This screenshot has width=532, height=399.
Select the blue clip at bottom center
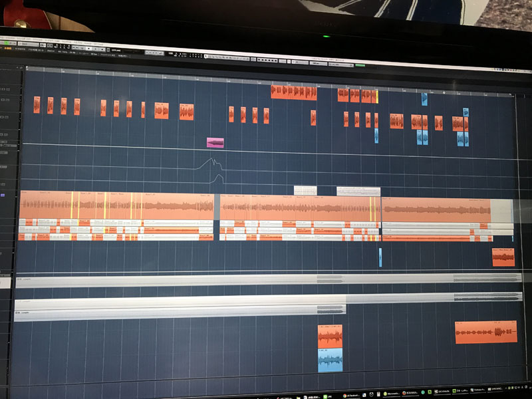[330, 360]
